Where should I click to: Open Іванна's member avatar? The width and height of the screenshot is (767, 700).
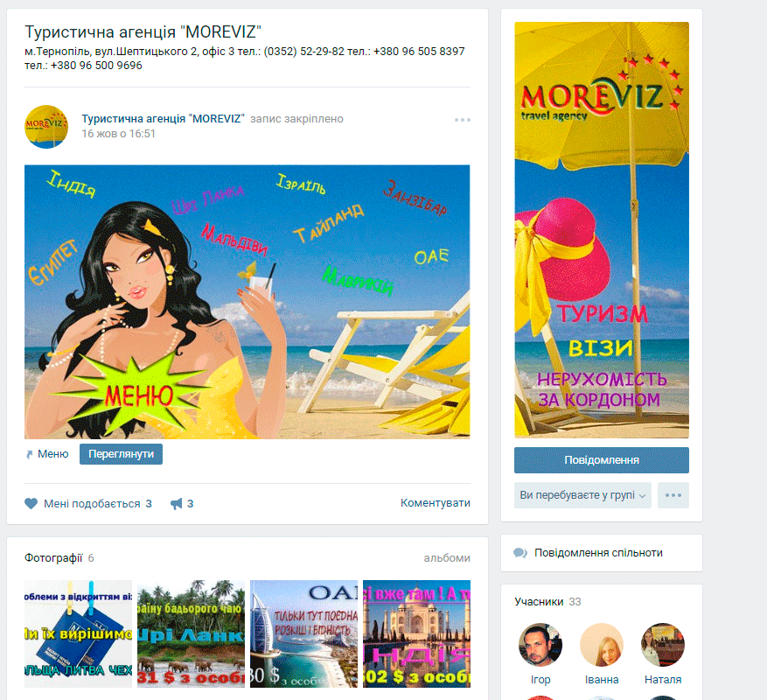click(602, 645)
